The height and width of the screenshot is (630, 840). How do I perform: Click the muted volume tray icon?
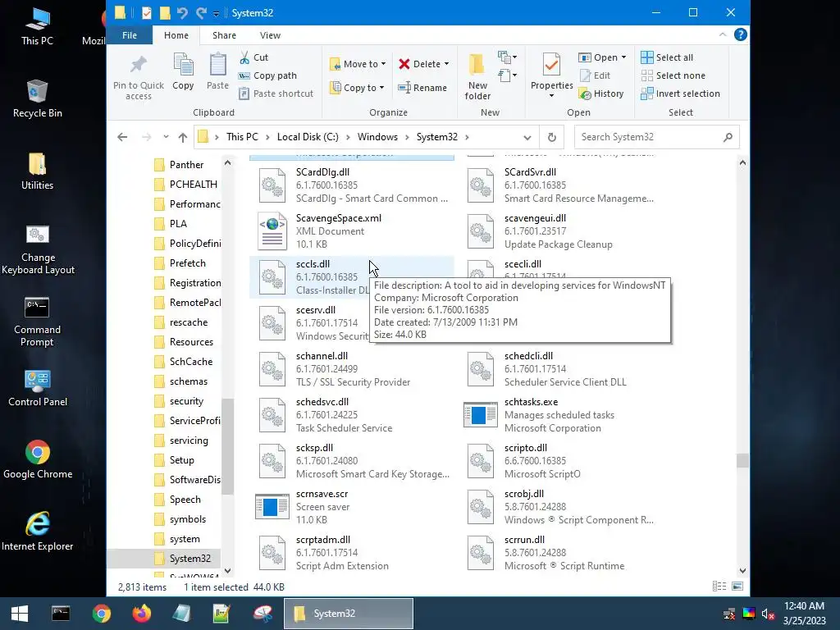click(768, 614)
